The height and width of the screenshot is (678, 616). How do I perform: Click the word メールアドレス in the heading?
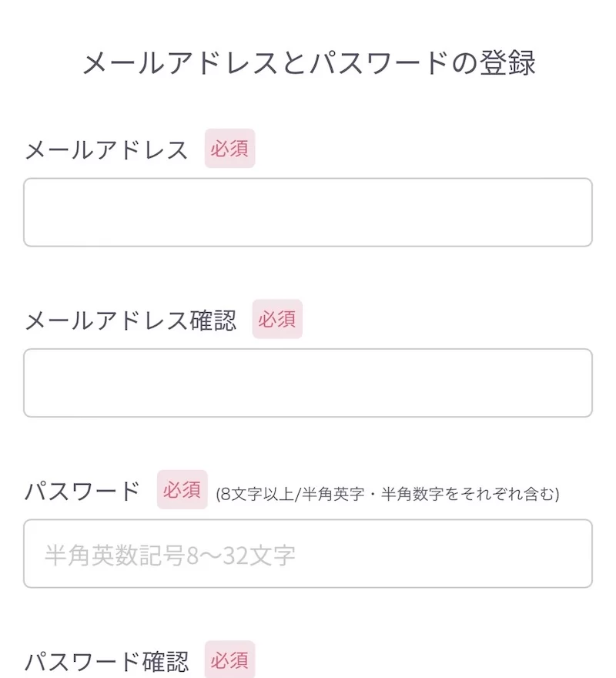click(x=181, y=63)
